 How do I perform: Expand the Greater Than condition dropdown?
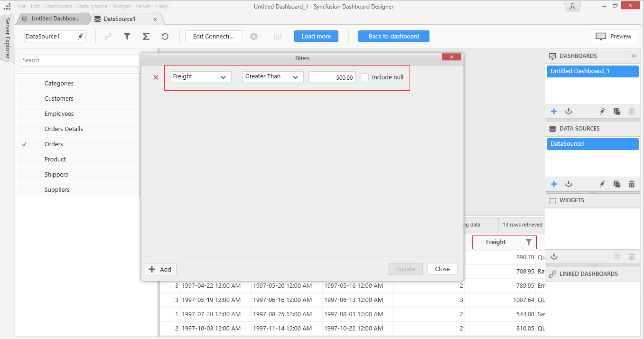[x=272, y=77]
